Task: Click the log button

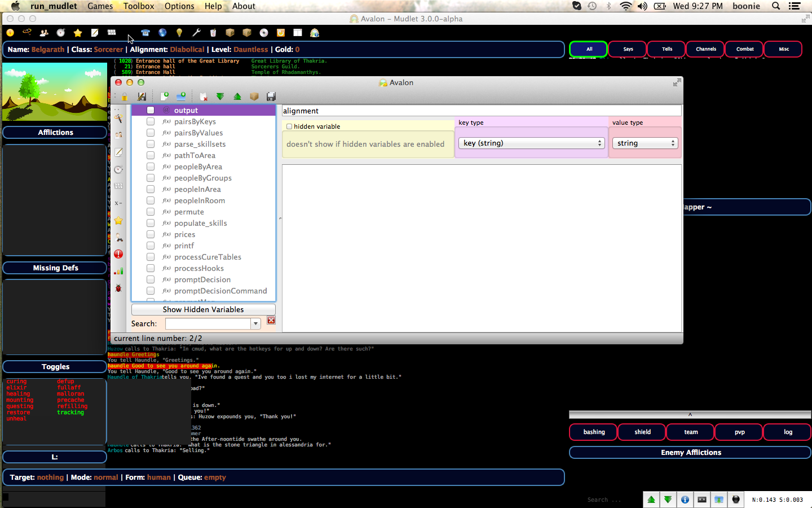Action: (788, 432)
